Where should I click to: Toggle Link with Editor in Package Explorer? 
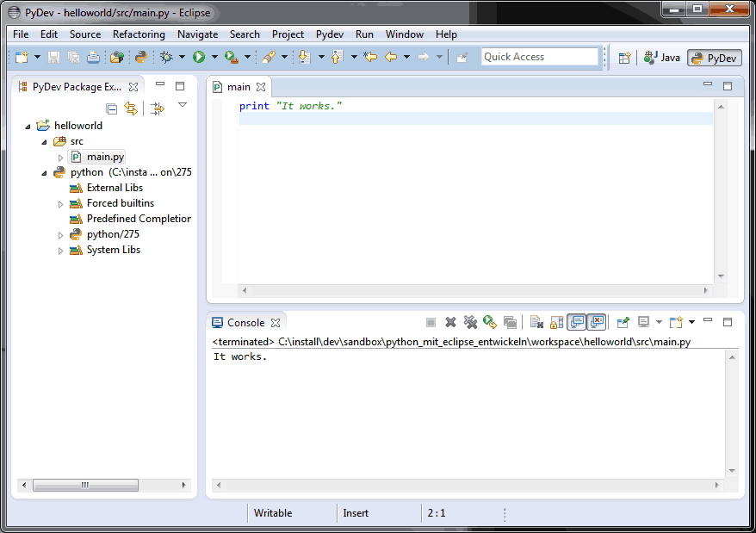(x=131, y=108)
